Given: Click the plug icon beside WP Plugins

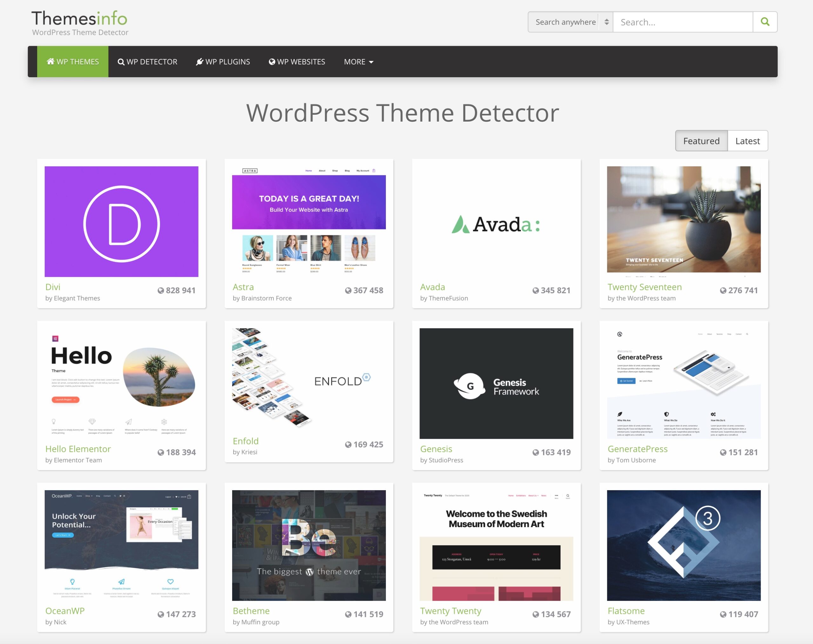Looking at the screenshot, I should [x=200, y=62].
